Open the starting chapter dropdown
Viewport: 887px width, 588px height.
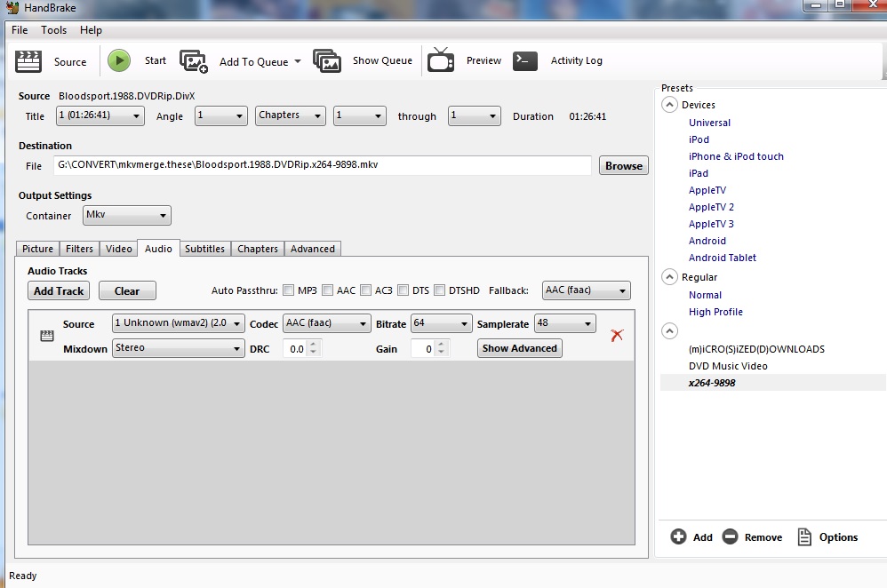pos(360,115)
